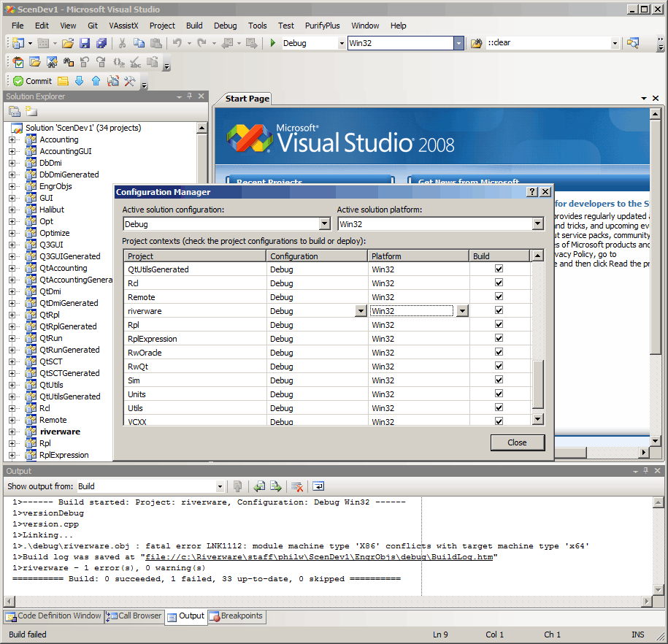Click the Solution Explorer Properties icon
This screenshot has width=668, height=644.
click(x=15, y=112)
